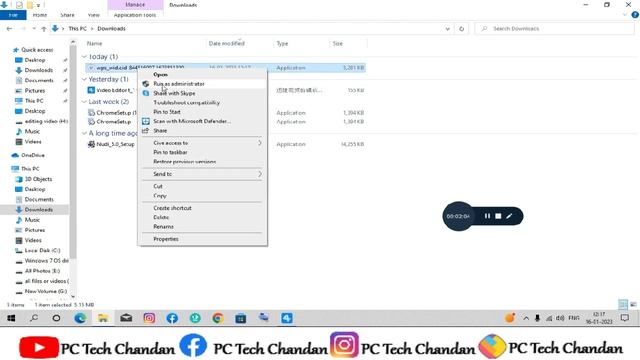The height and width of the screenshot is (360, 640).
Task: Sort by the Size column header
Action: [338, 43]
